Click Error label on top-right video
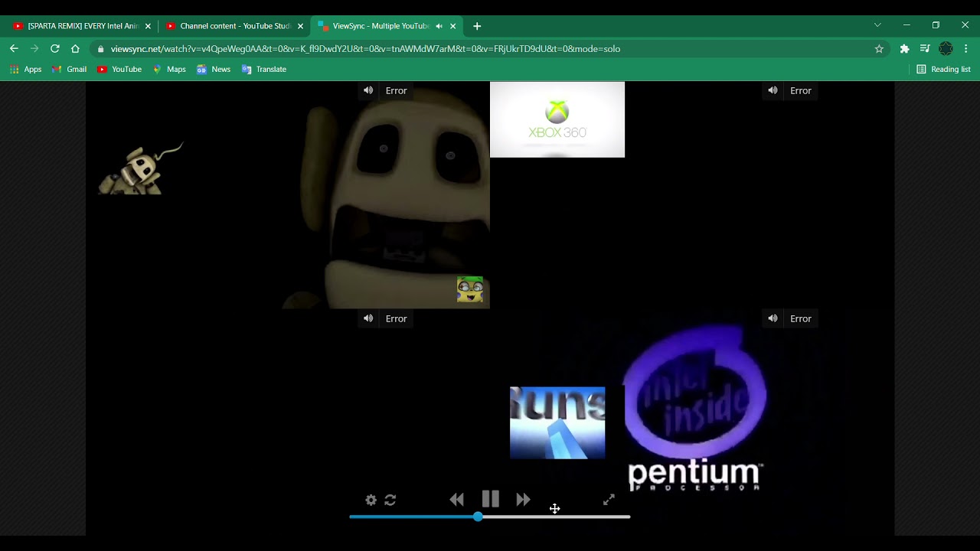 click(800, 90)
